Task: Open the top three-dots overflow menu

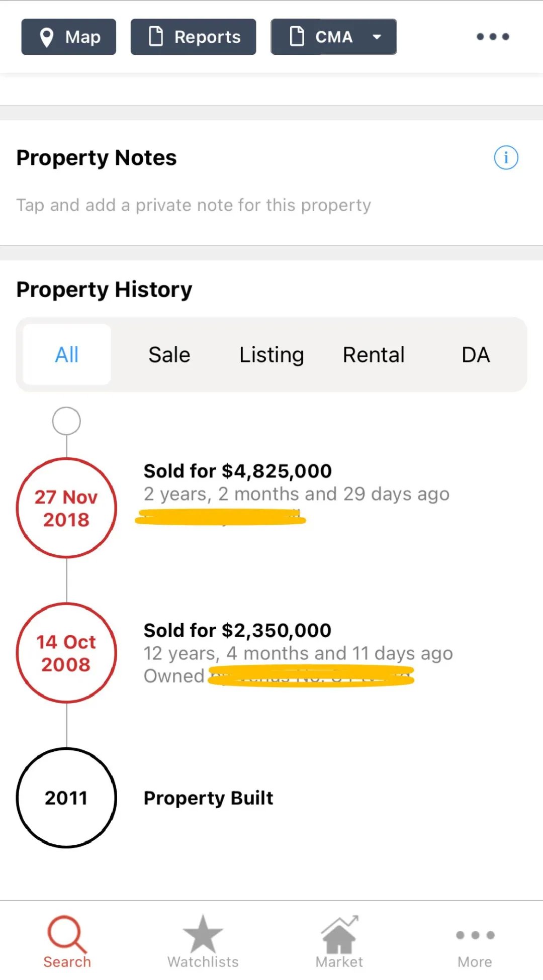Action: coord(493,37)
